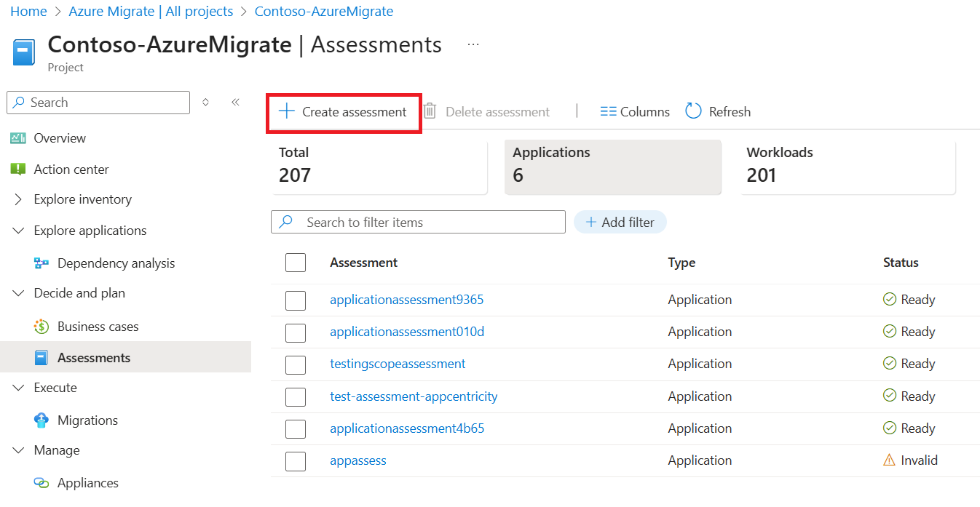Go to Business cases in sidebar
980x507 pixels.
(x=98, y=327)
